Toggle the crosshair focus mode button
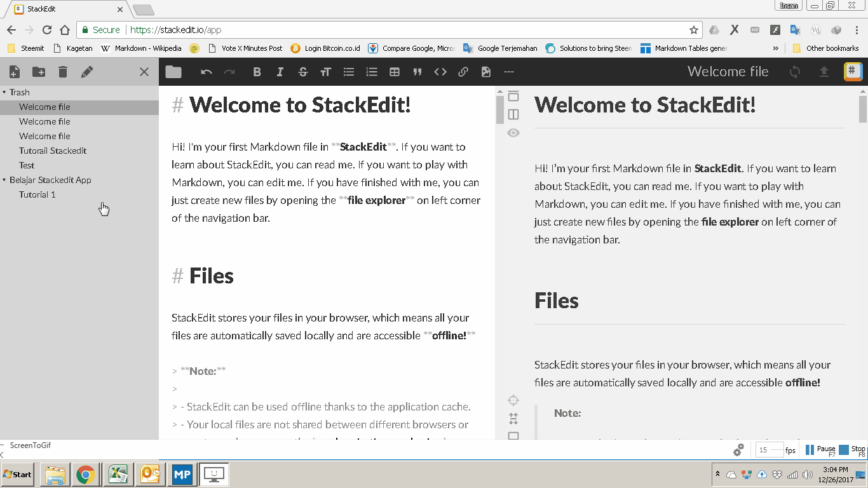Screen dimensions: 868x488 tap(513, 400)
